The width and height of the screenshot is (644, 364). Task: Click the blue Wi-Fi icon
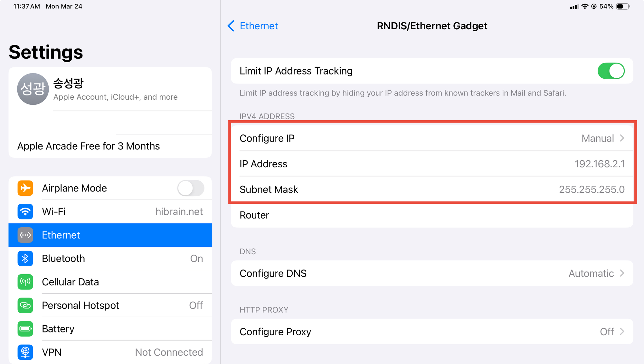pyautogui.click(x=25, y=212)
